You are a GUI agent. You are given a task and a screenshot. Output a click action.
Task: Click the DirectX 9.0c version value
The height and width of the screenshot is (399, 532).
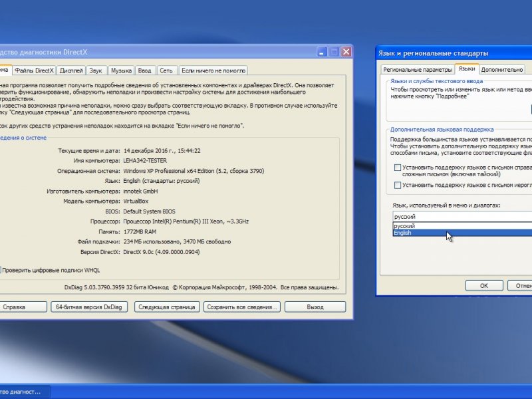pos(162,252)
